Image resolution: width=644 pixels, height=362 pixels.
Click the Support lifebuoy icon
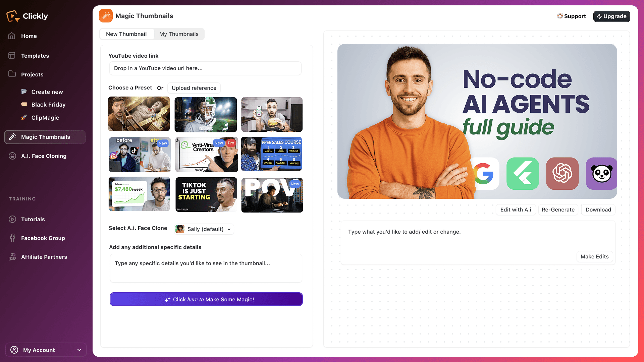(560, 16)
